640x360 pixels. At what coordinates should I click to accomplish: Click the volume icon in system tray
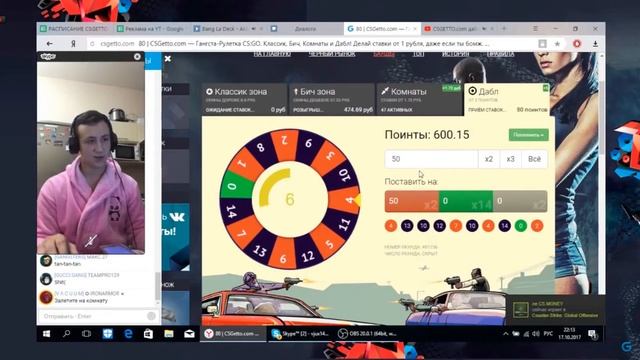coord(536,334)
